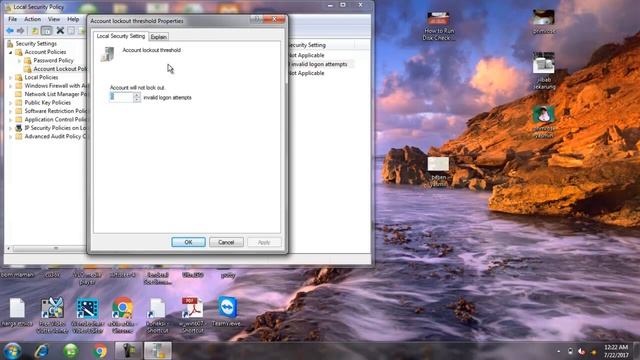Decrease invalid logon attempts with down spinner
The height and width of the screenshot is (360, 640).
click(x=137, y=100)
